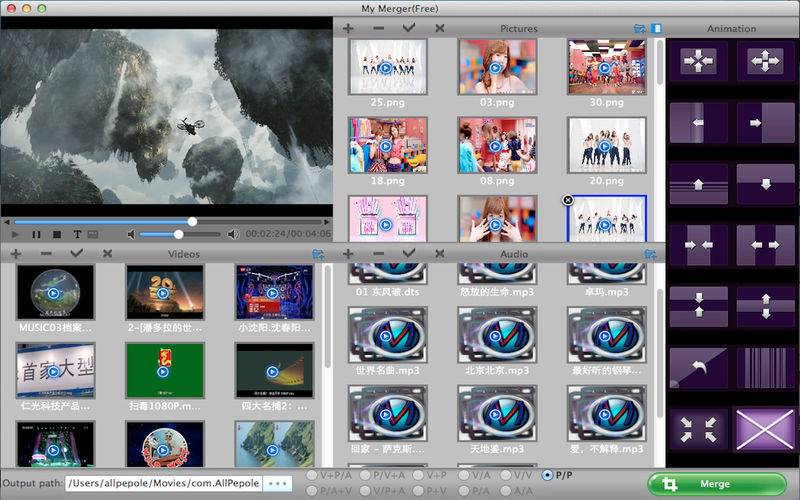800x500 pixels.
Task: Select the P/P merge mode
Action: tap(547, 475)
